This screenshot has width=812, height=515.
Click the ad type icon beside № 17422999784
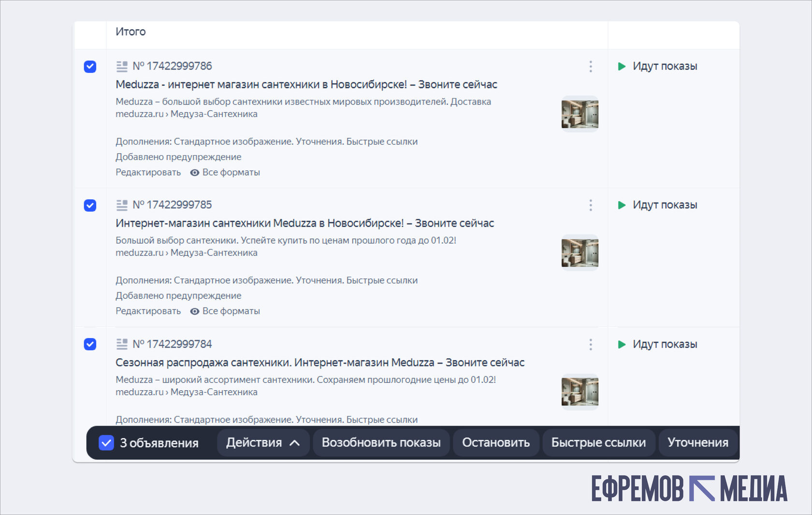[x=122, y=344]
